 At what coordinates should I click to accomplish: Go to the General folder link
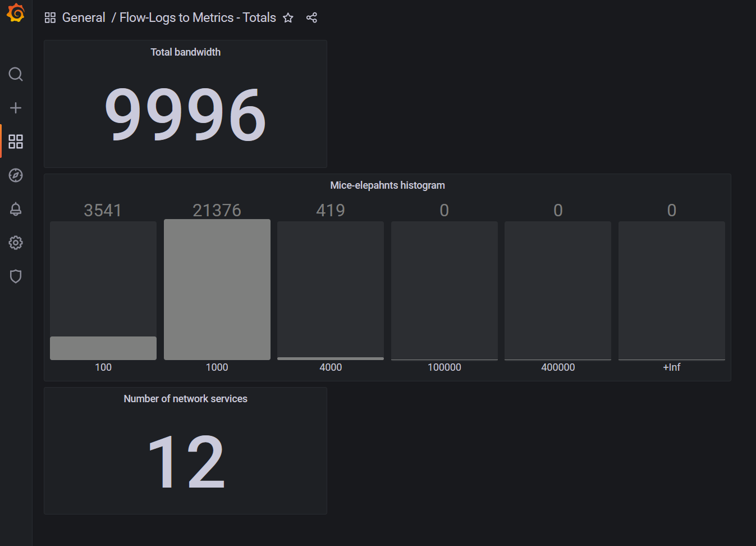pos(84,18)
